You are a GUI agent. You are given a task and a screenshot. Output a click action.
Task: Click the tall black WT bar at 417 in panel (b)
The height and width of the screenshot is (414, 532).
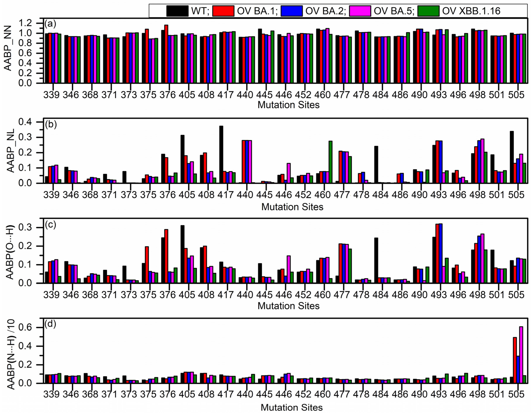[221, 154]
